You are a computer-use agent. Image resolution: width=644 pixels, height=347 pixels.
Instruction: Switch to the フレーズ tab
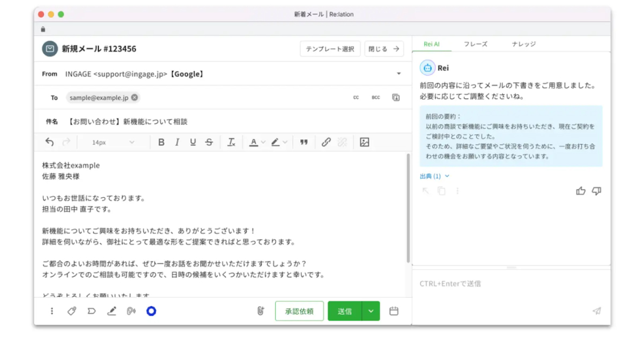(x=476, y=44)
